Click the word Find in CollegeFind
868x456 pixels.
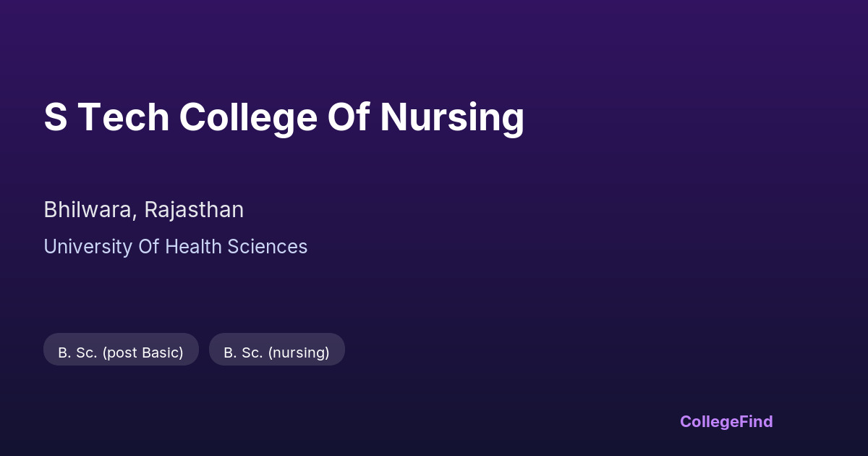click(x=755, y=421)
